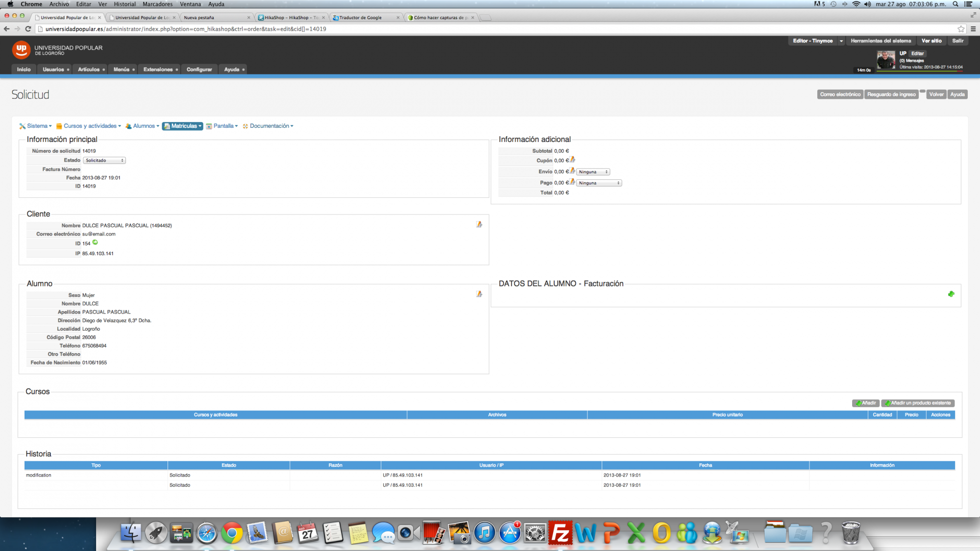Open the Matrículas menu
Screen dimensions: 980x551
[183, 126]
